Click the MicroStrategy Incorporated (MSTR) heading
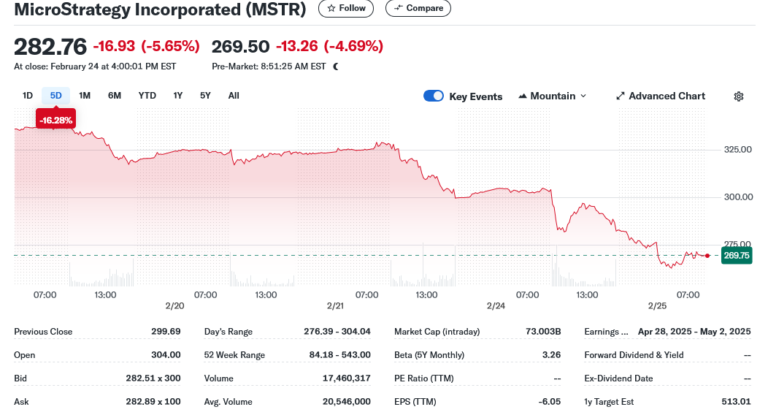The height and width of the screenshot is (415, 768). tap(160, 9)
